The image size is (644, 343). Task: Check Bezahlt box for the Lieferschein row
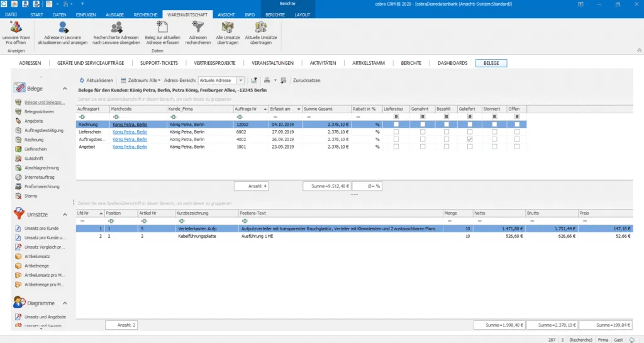tap(446, 132)
